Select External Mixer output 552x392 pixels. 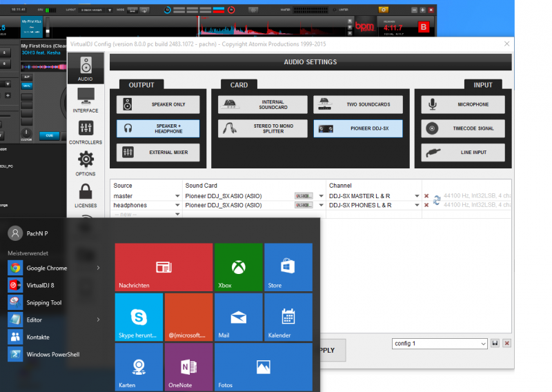[158, 153]
